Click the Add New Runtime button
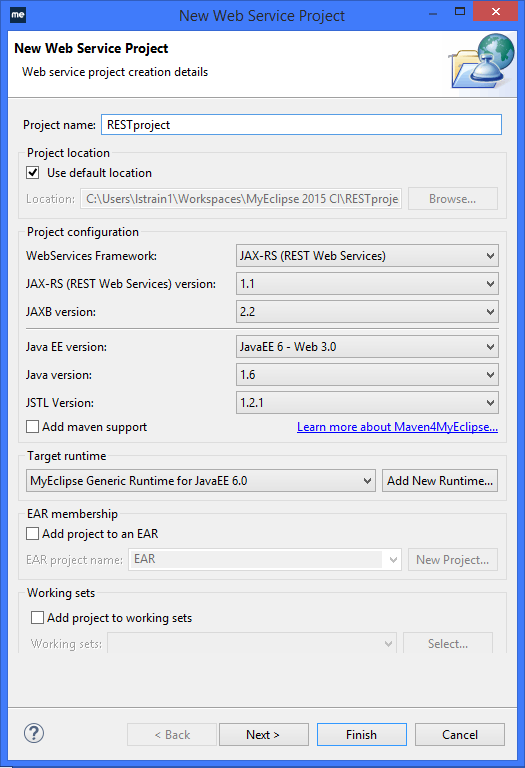Viewport: 525px width, 768px height. pos(440,480)
